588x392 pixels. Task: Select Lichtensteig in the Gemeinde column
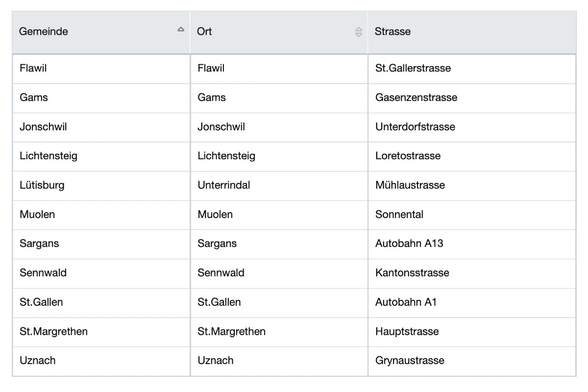(x=101, y=156)
